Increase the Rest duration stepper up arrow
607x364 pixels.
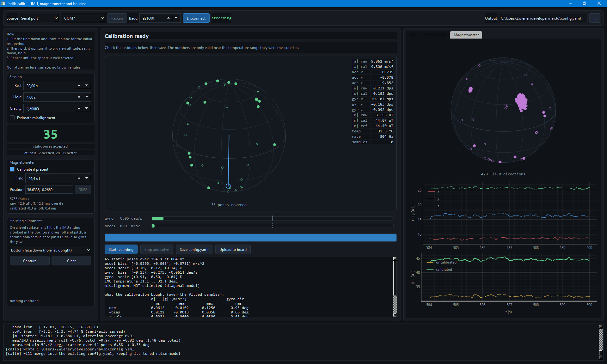click(79, 86)
